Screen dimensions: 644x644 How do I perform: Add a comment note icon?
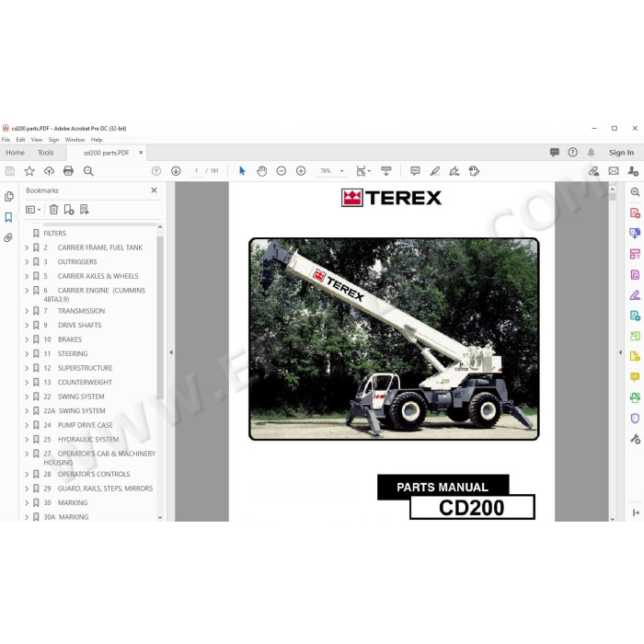[415, 171]
